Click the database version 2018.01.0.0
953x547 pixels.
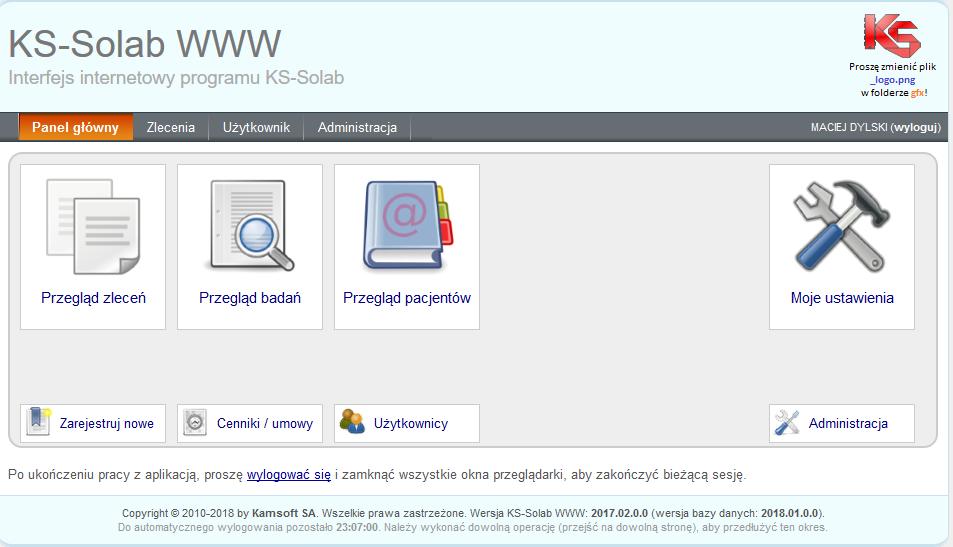[x=790, y=513]
